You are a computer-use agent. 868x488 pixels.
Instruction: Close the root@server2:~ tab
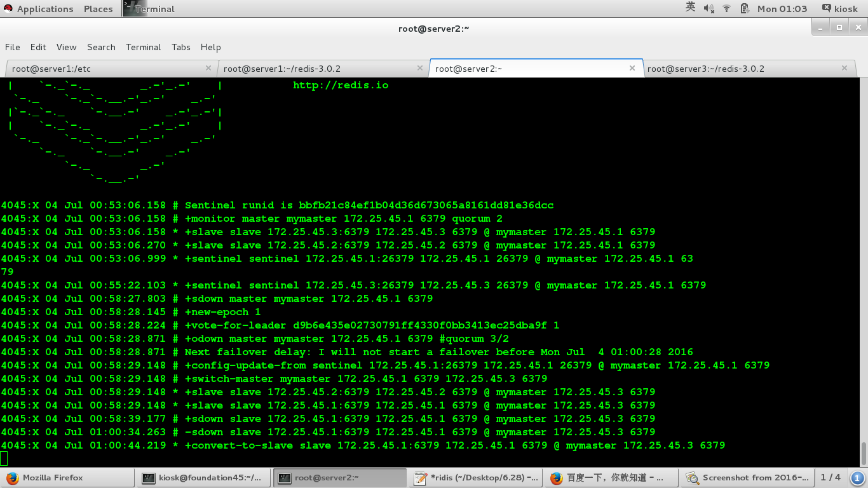[x=632, y=68]
